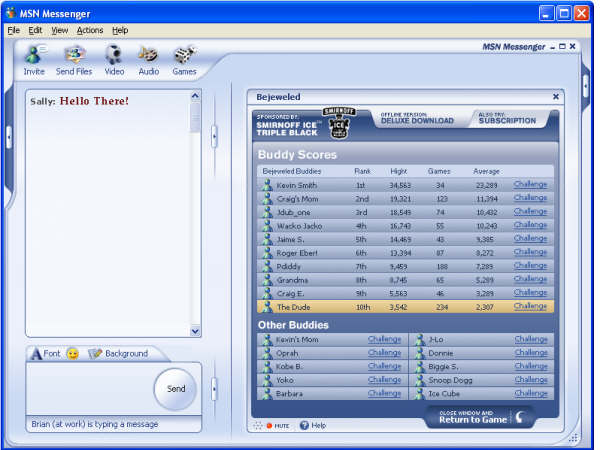Collapse the right side panel handle

585,86
